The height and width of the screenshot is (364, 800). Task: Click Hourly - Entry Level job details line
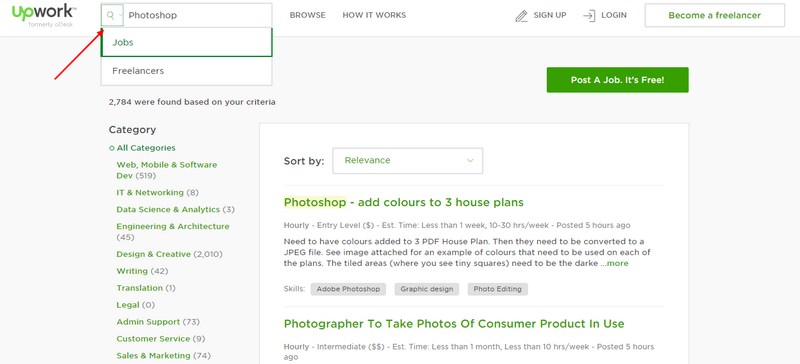[x=457, y=225]
